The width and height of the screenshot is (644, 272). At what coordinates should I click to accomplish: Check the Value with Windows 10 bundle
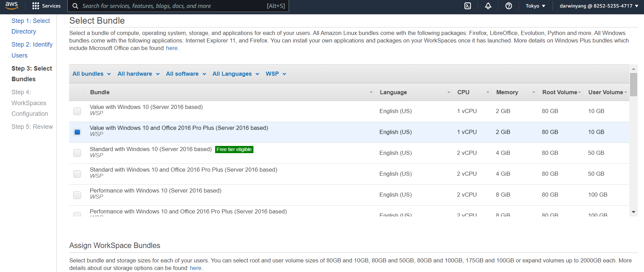point(77,111)
